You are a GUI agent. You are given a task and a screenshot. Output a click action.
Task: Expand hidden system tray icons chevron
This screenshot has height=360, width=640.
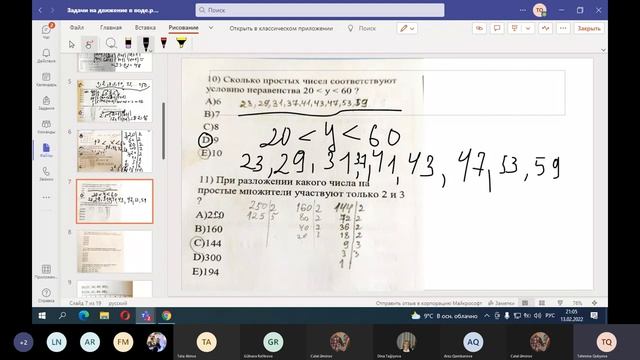coord(487,316)
